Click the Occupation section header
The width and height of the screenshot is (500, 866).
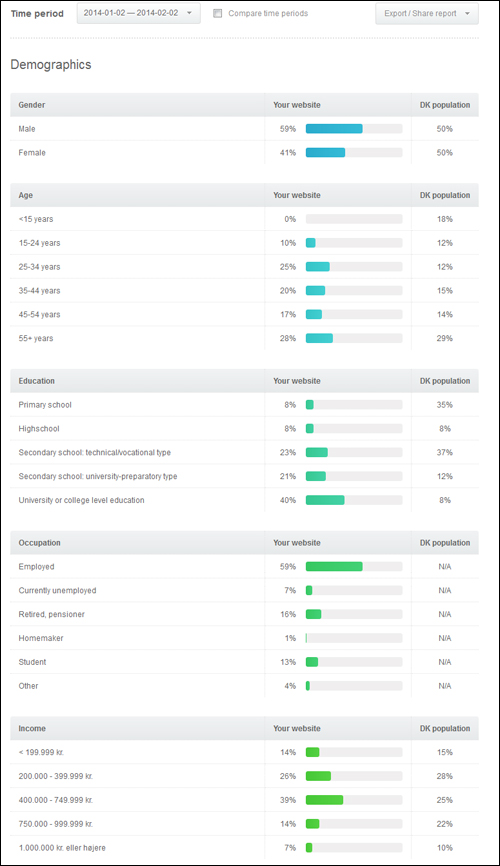(39, 543)
